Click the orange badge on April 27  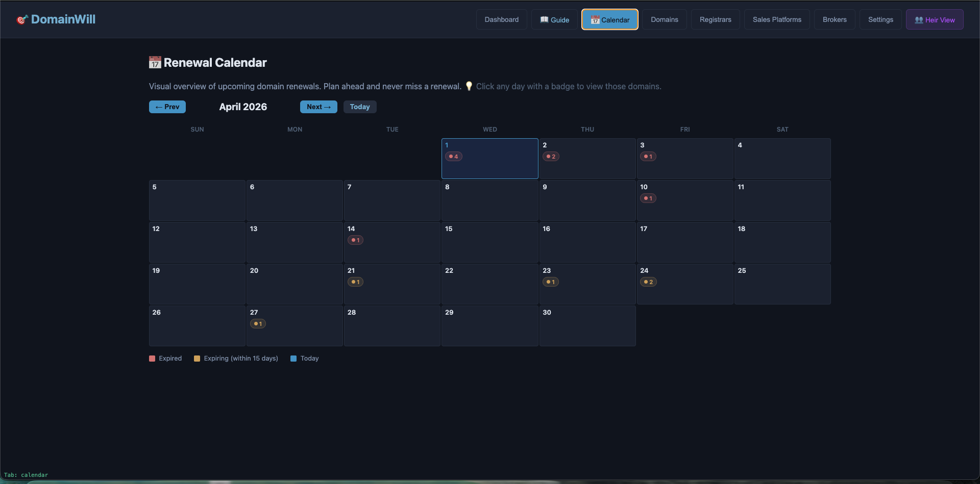click(x=258, y=324)
